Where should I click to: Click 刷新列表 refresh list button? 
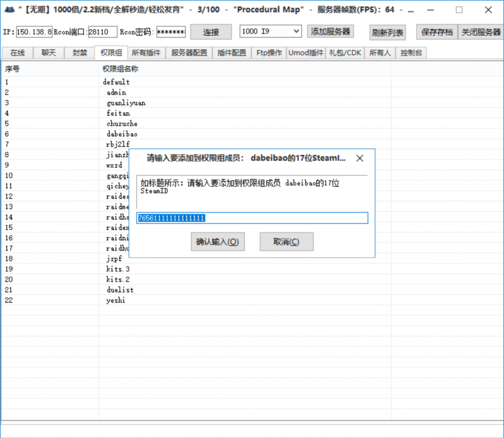(387, 32)
